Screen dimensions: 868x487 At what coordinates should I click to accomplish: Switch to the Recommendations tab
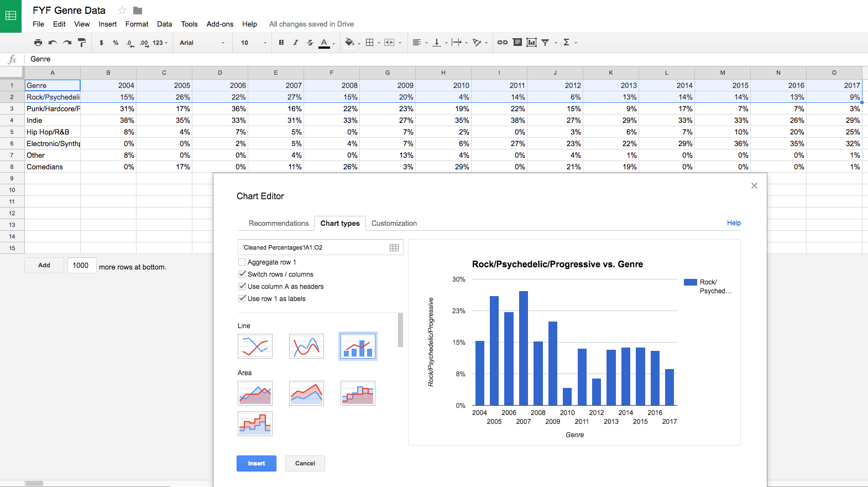[279, 223]
